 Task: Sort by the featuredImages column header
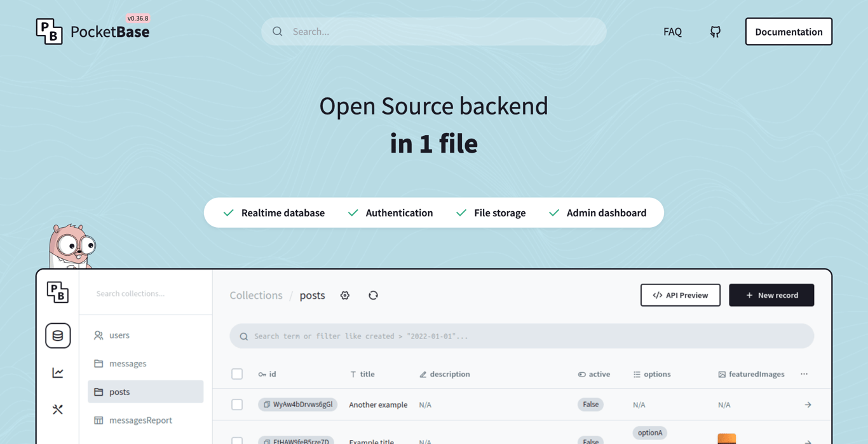click(751, 374)
